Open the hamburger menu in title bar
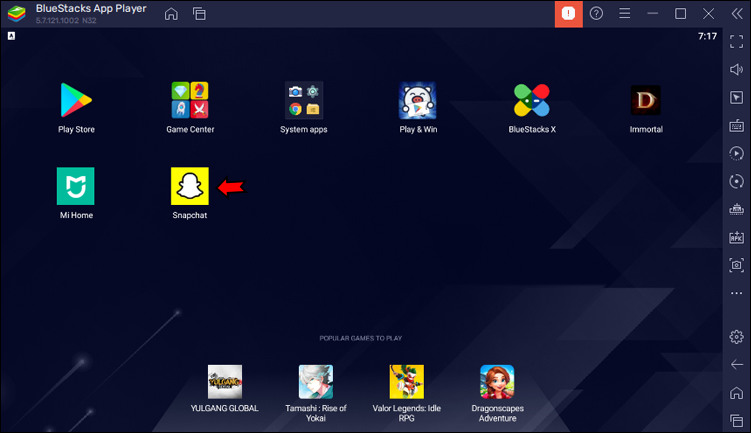The width and height of the screenshot is (751, 433). (x=625, y=13)
